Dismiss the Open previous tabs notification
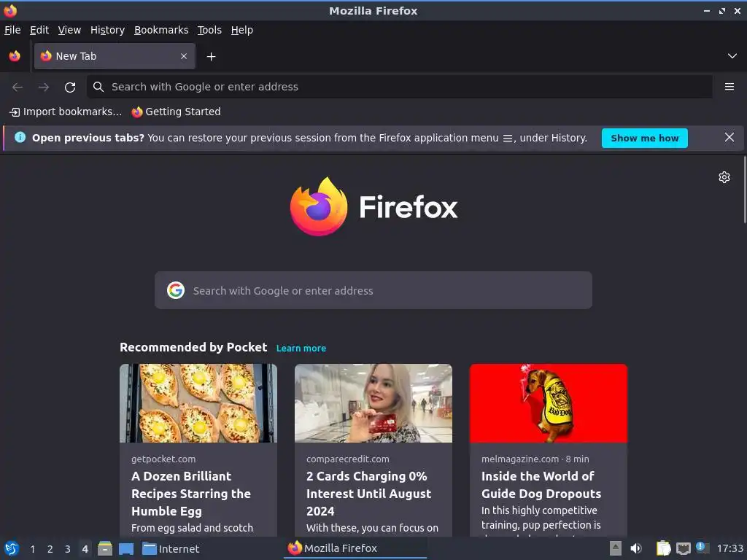The image size is (747, 560). click(729, 138)
